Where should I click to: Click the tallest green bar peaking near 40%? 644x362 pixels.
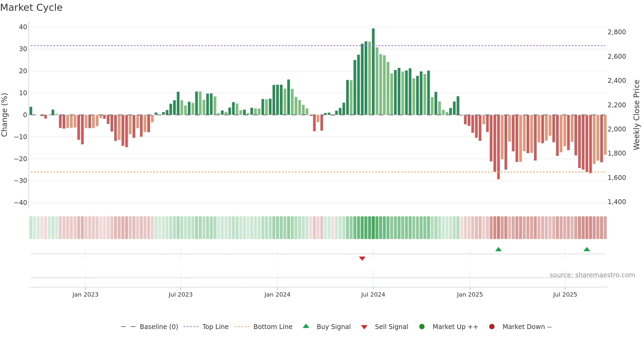point(373,72)
